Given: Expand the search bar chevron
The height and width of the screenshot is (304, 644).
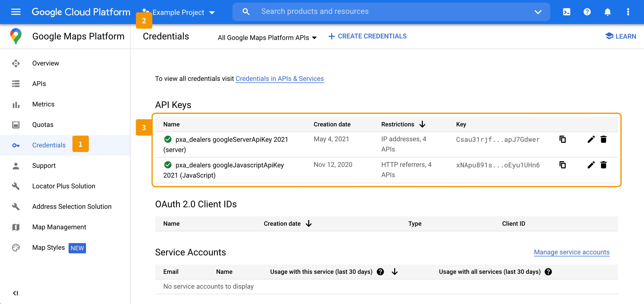Looking at the screenshot, I should point(538,12).
